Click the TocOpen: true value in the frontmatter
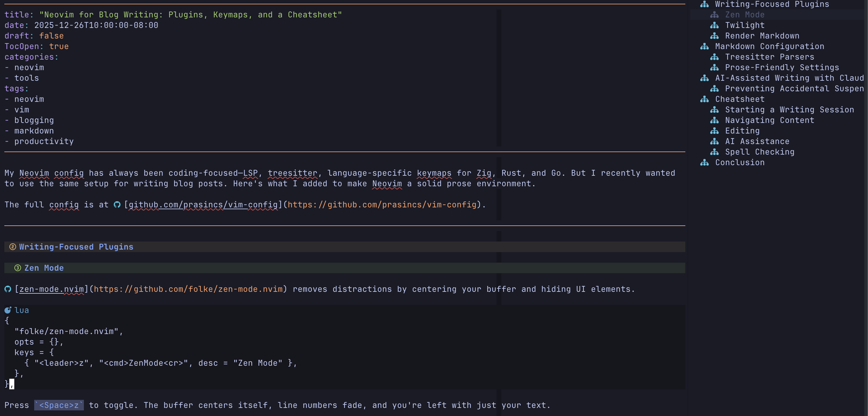 point(59,46)
